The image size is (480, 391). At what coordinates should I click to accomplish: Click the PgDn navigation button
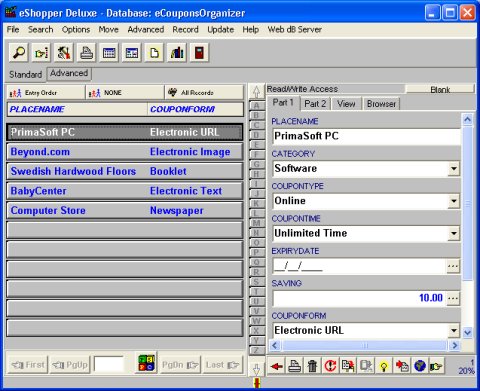pos(180,365)
